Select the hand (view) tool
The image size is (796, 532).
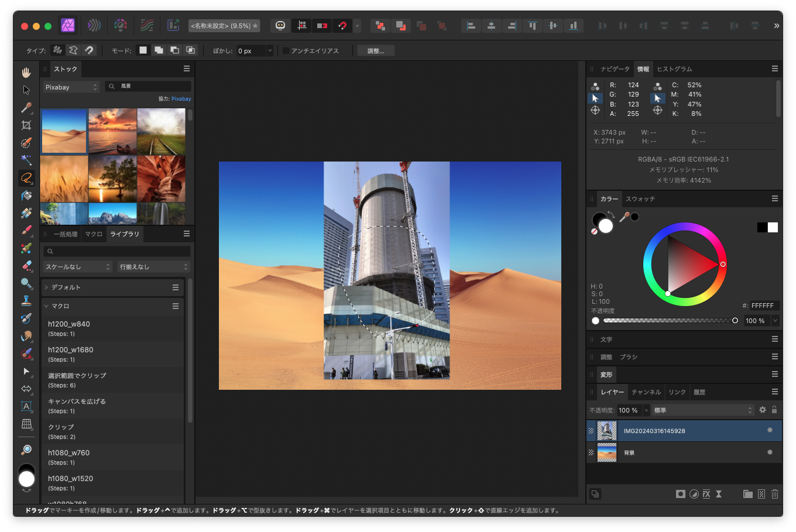click(x=26, y=73)
